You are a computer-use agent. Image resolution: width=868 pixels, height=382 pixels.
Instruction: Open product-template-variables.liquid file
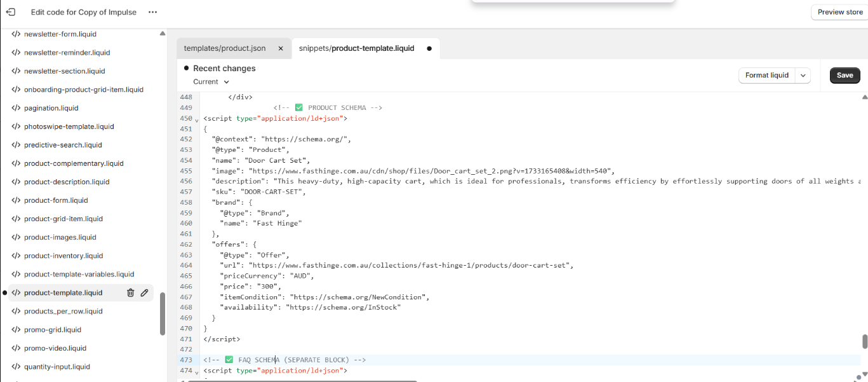click(x=79, y=274)
